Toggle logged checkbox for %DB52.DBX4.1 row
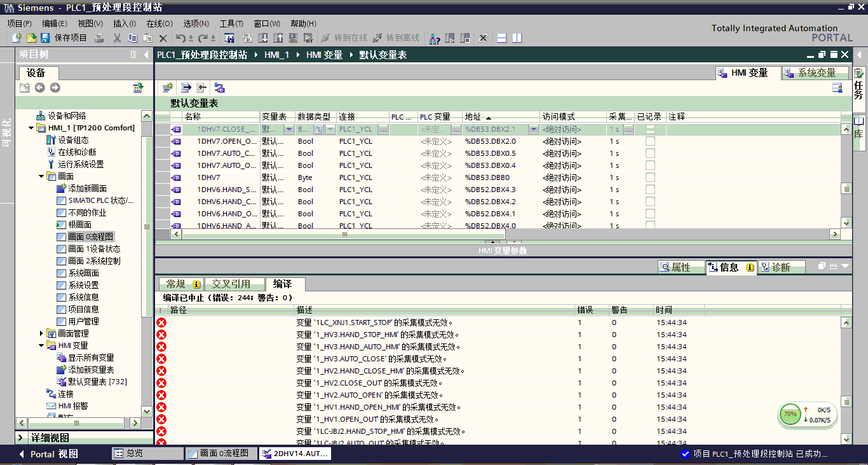The image size is (868, 465). 650,214
